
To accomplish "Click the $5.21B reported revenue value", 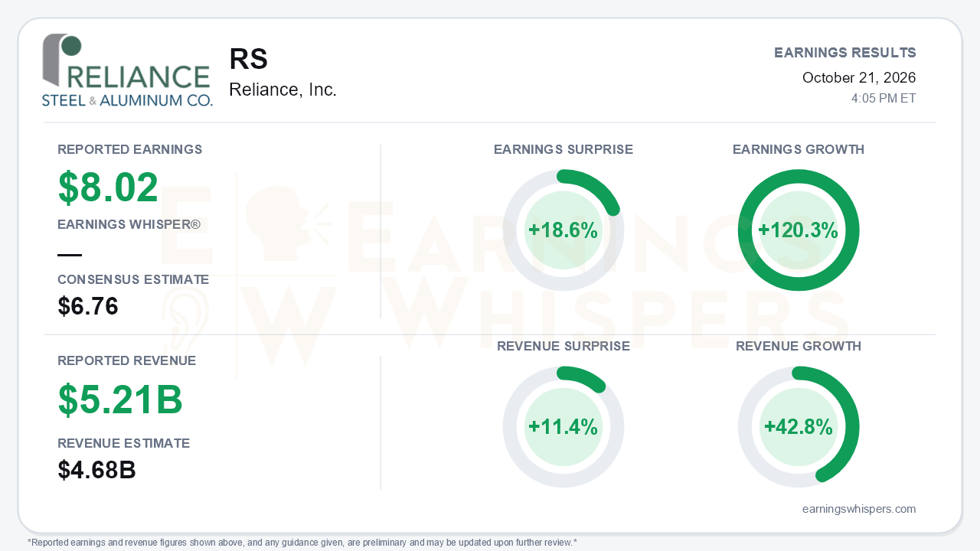I will point(120,399).
